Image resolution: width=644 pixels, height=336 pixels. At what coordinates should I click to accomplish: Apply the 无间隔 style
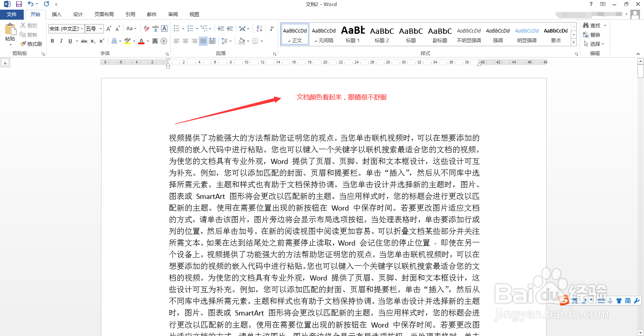(x=324, y=34)
